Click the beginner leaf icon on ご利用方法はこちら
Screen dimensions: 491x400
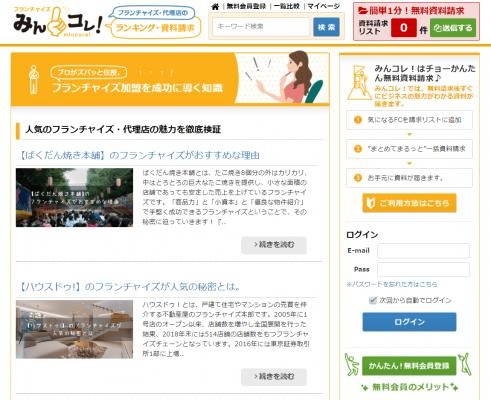(371, 203)
